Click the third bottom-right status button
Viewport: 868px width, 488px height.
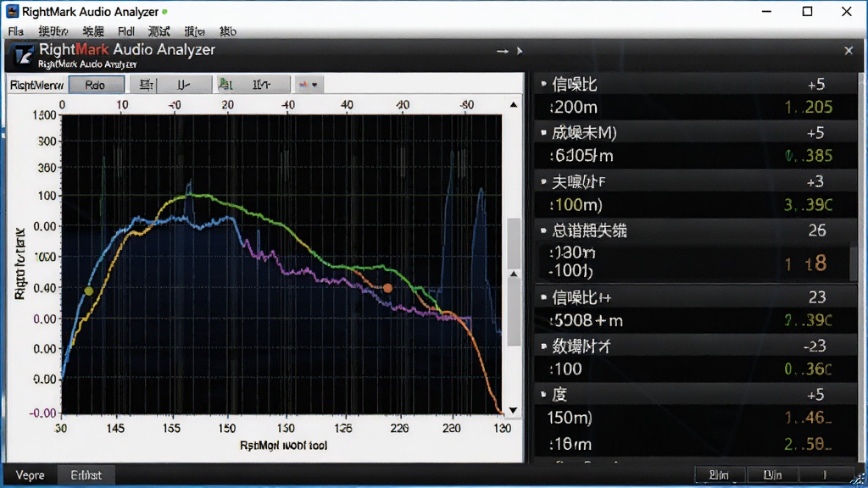click(x=824, y=474)
